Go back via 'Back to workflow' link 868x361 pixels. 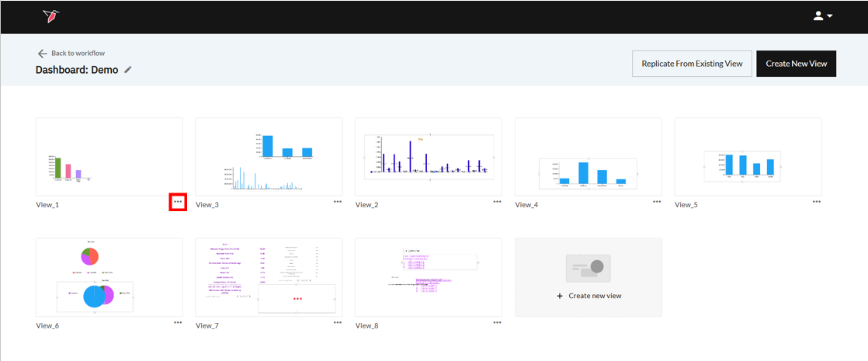tap(78, 53)
